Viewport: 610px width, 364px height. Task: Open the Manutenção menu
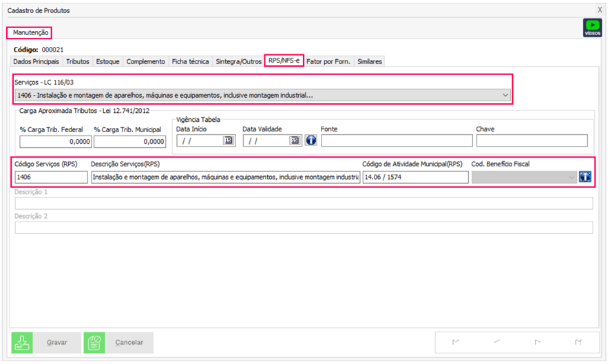[x=29, y=32]
